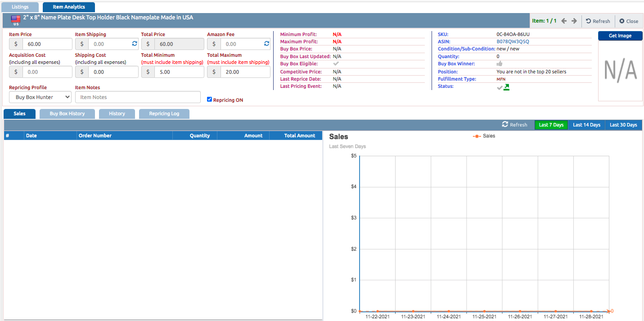Viewport: 644px width, 321px height.
Task: Click the Minimum Profit N/A value
Action: [x=337, y=35]
